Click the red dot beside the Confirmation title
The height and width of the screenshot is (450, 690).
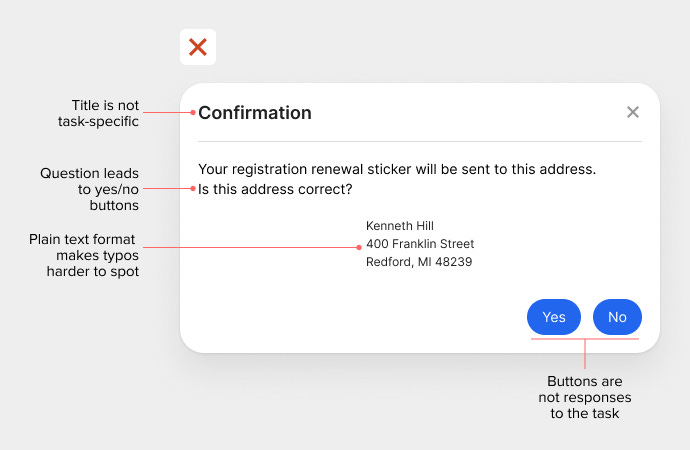pos(192,113)
